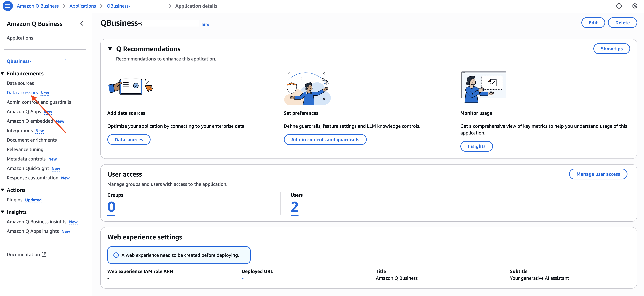Collapse the Q Recommendations section
Image resolution: width=644 pixels, height=296 pixels.
(110, 49)
